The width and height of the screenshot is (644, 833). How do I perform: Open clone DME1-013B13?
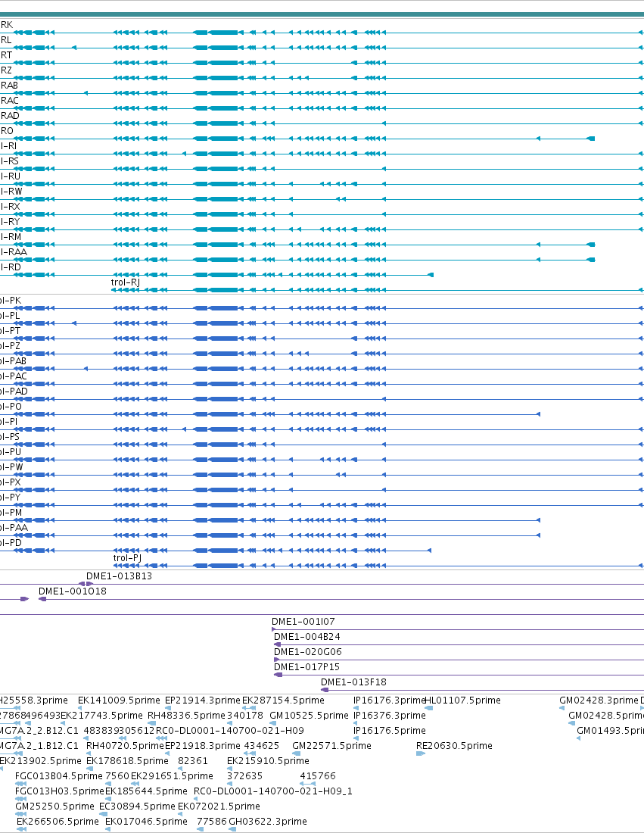[119, 576]
